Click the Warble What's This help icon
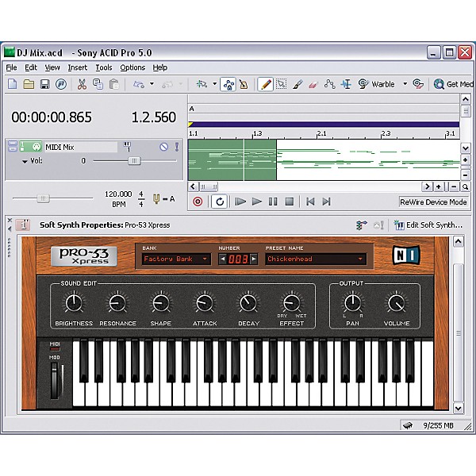This screenshot has width=476, height=476. (x=363, y=84)
